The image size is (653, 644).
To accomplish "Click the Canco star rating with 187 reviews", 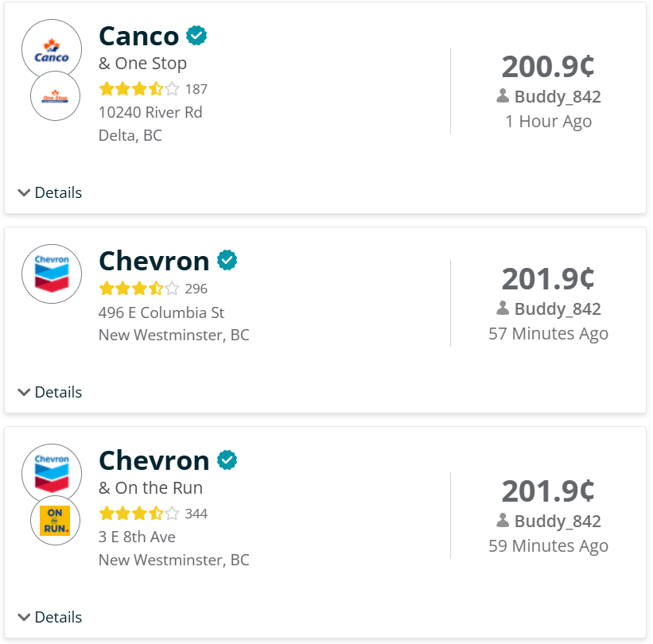I will (x=139, y=88).
